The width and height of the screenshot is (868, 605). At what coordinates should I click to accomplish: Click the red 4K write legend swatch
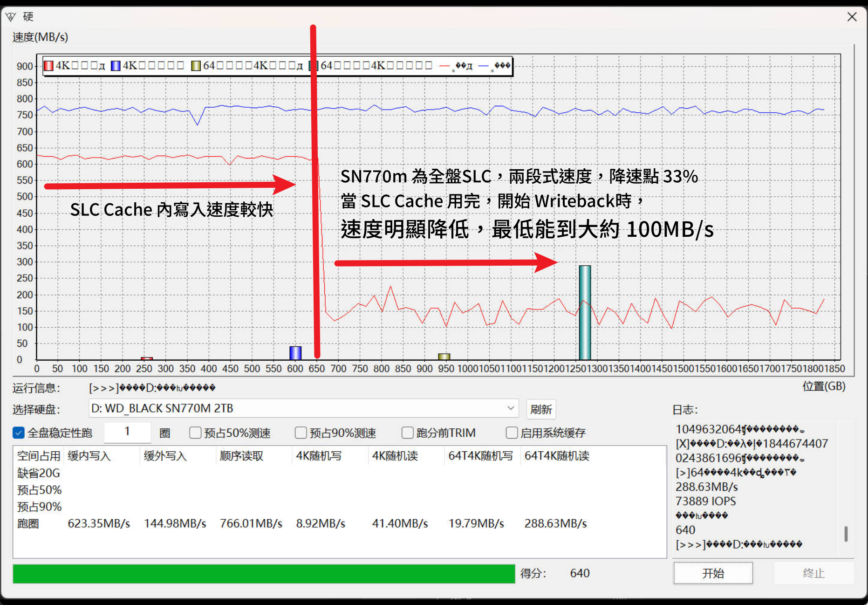pos(48,66)
